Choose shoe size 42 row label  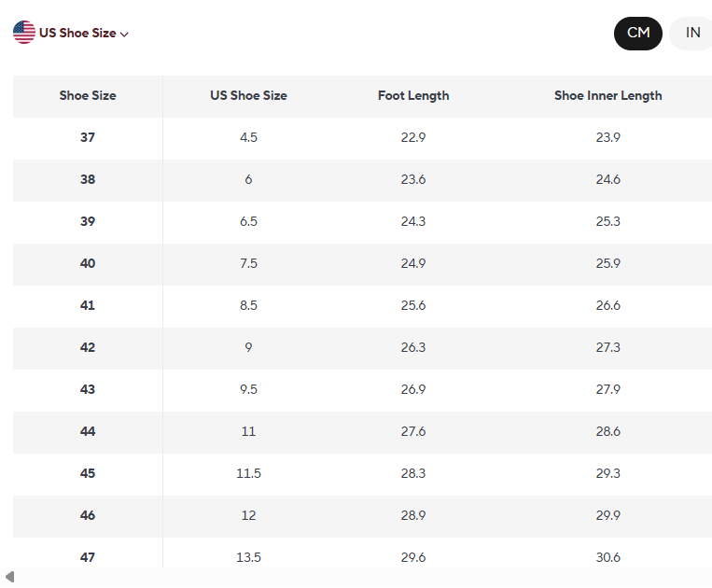[x=88, y=347]
